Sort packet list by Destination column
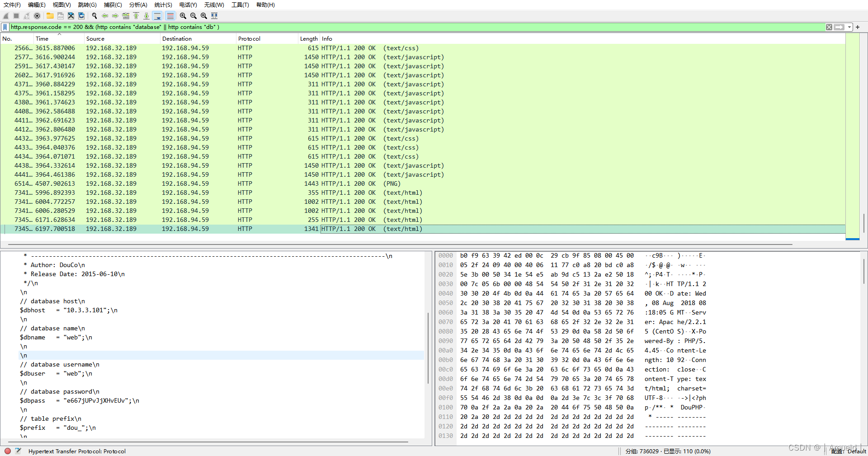This screenshot has width=868, height=456. tap(198, 39)
